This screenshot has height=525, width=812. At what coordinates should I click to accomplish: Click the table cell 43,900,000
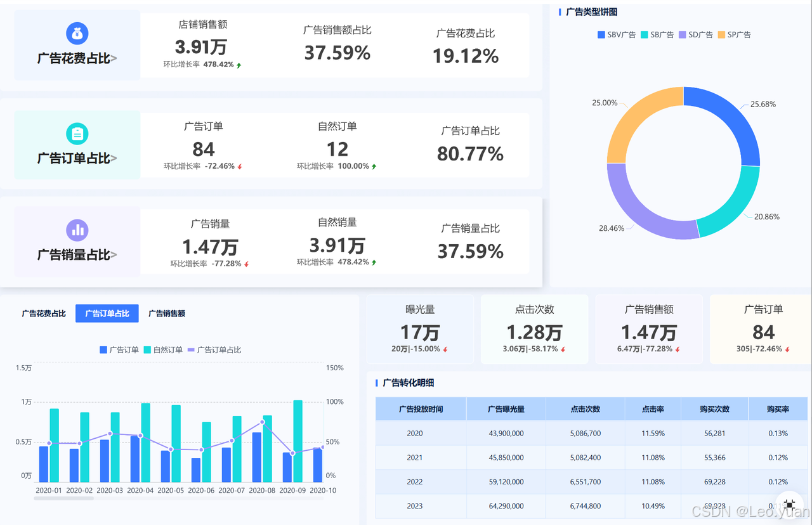pos(506,433)
